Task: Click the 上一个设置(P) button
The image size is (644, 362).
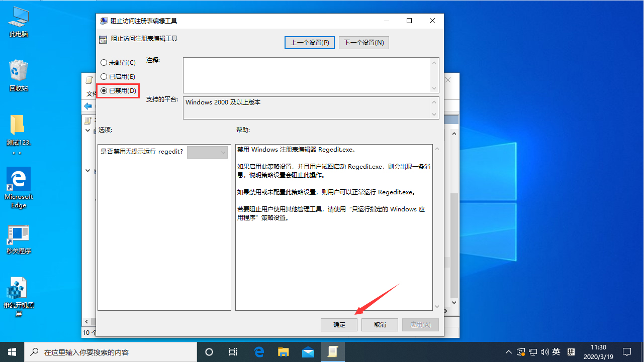Action: point(309,42)
